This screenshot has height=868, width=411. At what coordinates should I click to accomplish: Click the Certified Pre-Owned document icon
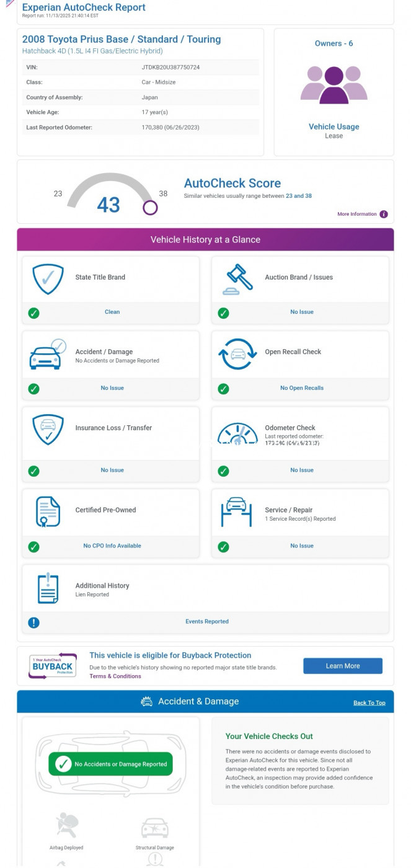point(48,511)
